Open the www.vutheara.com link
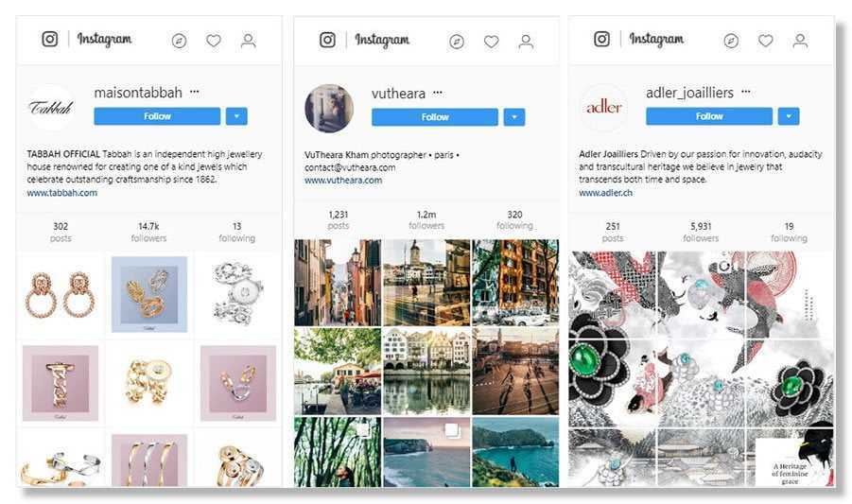 pyautogui.click(x=343, y=181)
